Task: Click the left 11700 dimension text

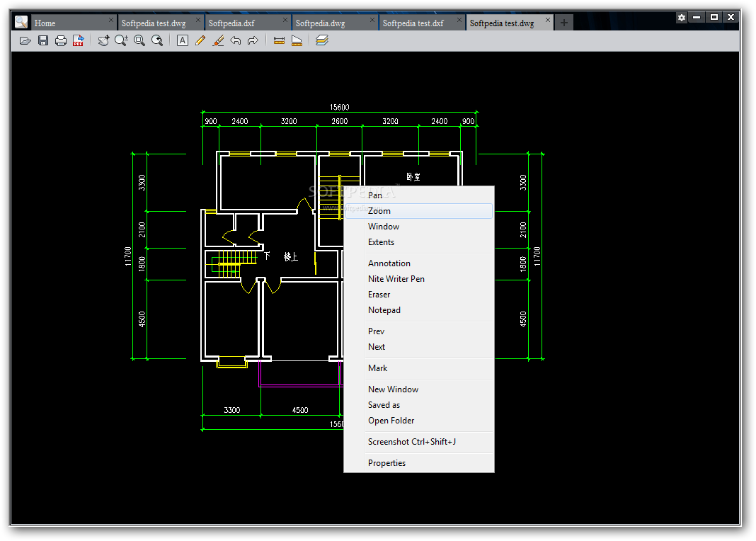Action: [127, 256]
